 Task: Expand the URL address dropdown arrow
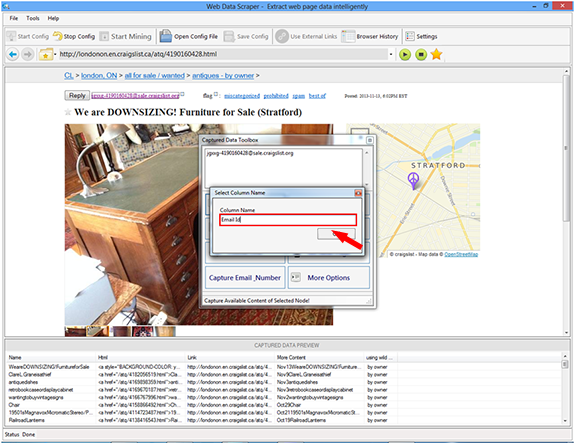click(391, 54)
